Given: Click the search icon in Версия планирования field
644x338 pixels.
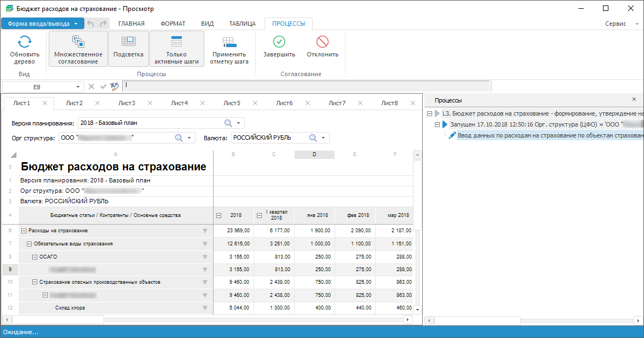Looking at the screenshot, I should point(228,123).
